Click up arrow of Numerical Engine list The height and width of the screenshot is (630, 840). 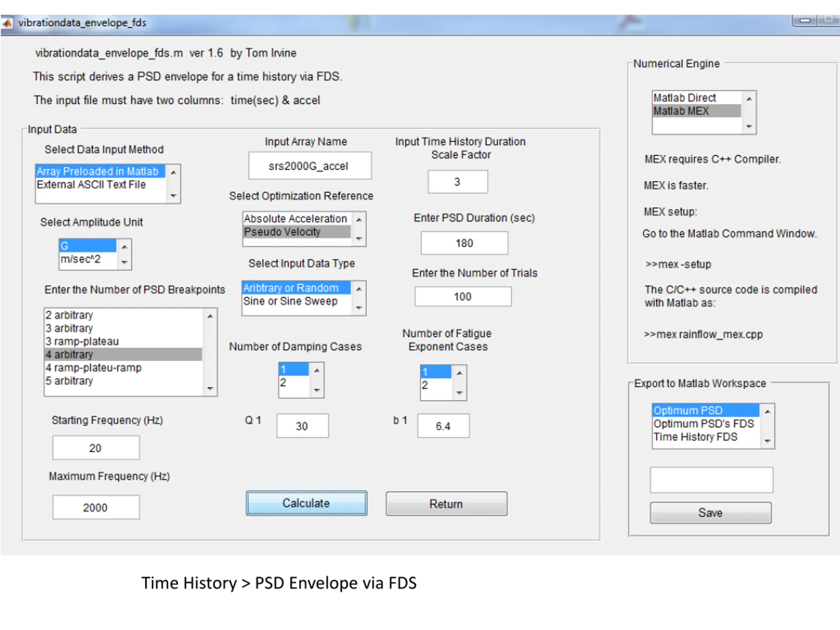[x=749, y=99]
